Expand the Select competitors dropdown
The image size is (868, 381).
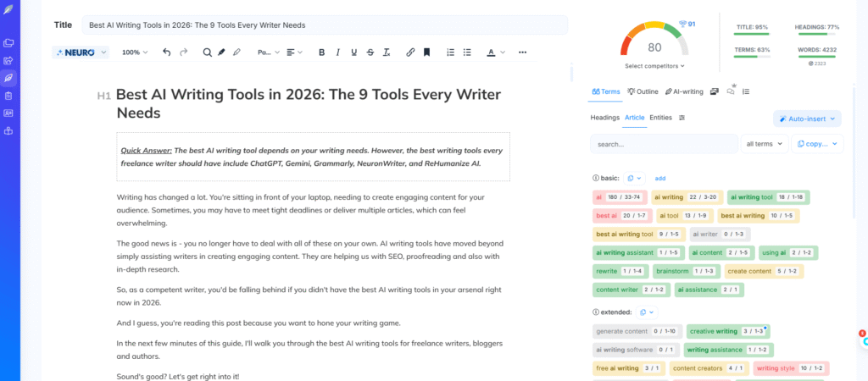[x=654, y=66]
